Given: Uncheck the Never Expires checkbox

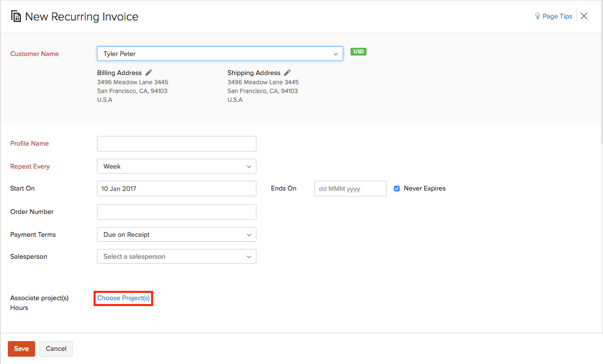Looking at the screenshot, I should [396, 188].
